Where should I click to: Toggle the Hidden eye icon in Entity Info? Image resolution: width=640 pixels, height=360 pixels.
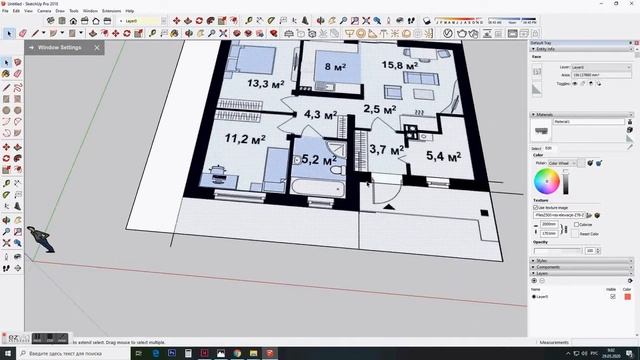coord(575,84)
